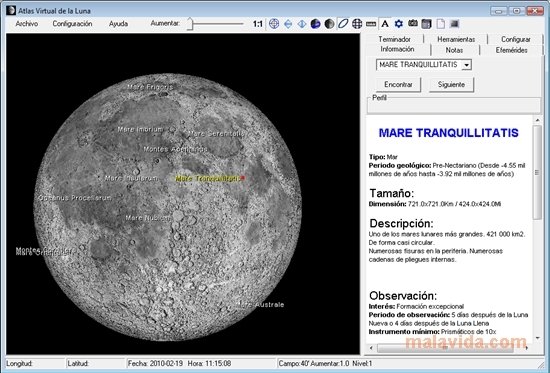The height and width of the screenshot is (373, 550).
Task: Click the info panel scroll up arrow
Action: (x=537, y=120)
